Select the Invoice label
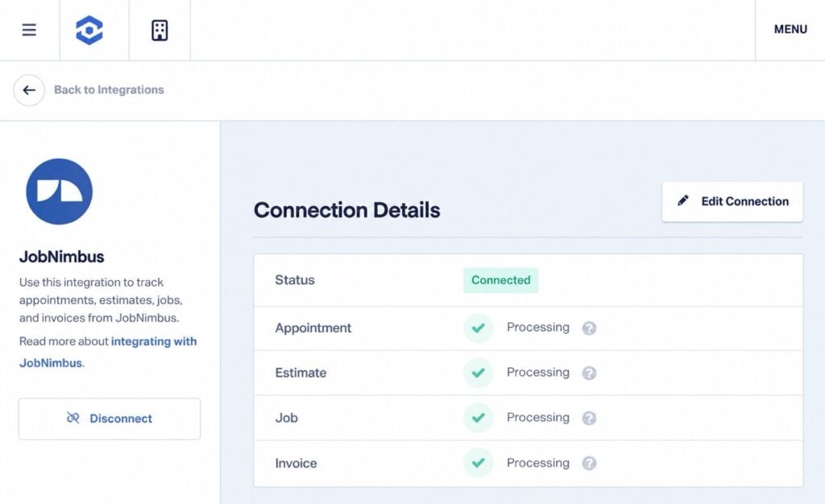825x504 pixels. point(296,463)
